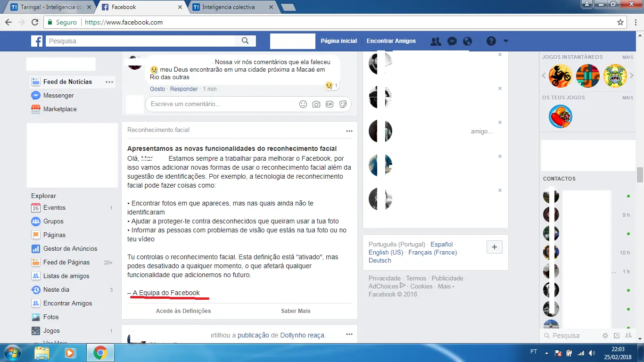Click the network signal icon in the tray
This screenshot has height=362, width=644.
coord(581,353)
